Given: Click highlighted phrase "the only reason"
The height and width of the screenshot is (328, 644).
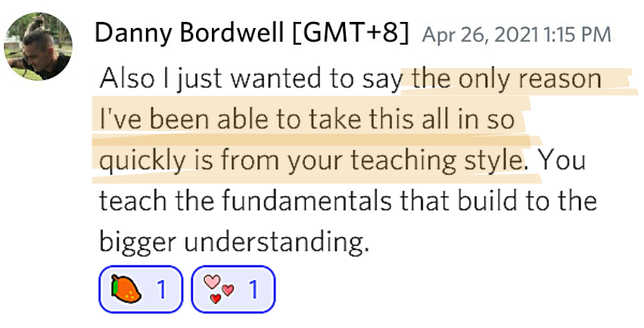Looking at the screenshot, I should click(507, 78).
